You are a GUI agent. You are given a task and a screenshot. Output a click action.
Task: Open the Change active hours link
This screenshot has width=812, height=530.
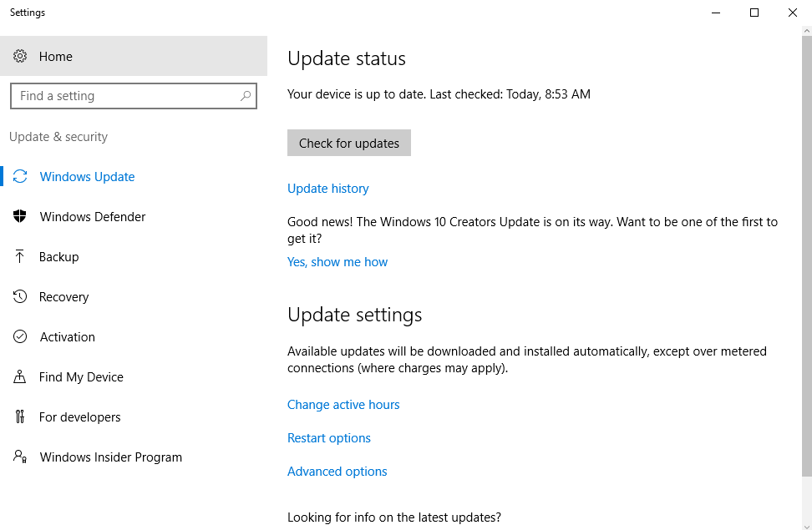343,405
